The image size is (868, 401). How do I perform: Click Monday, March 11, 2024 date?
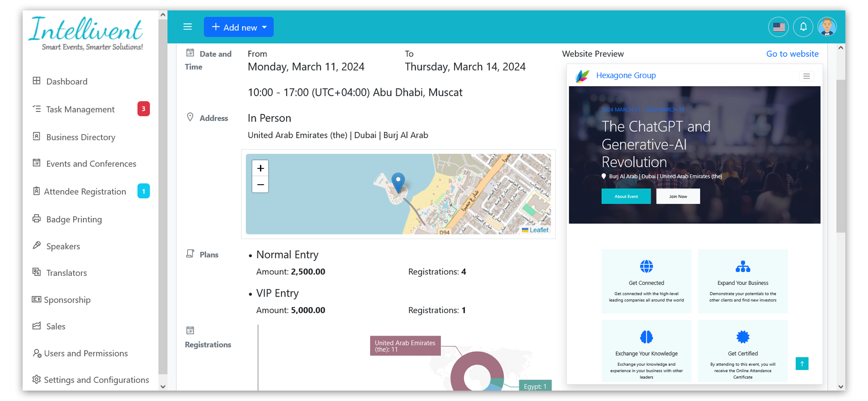tap(306, 67)
